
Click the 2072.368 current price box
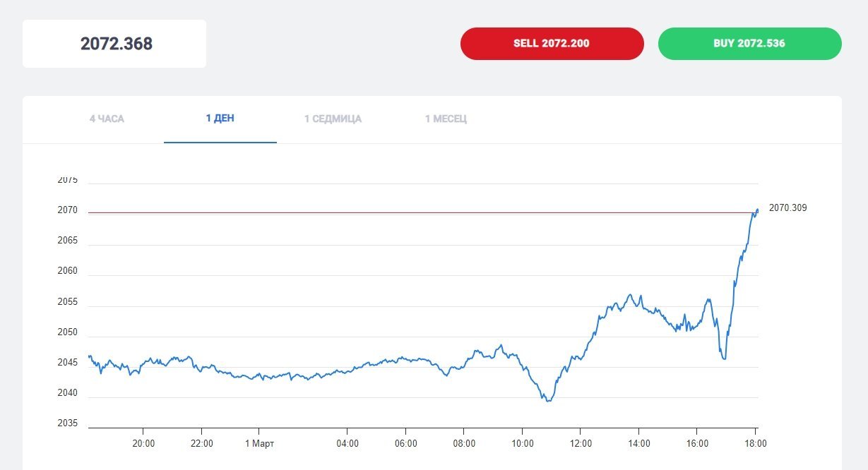pyautogui.click(x=114, y=44)
